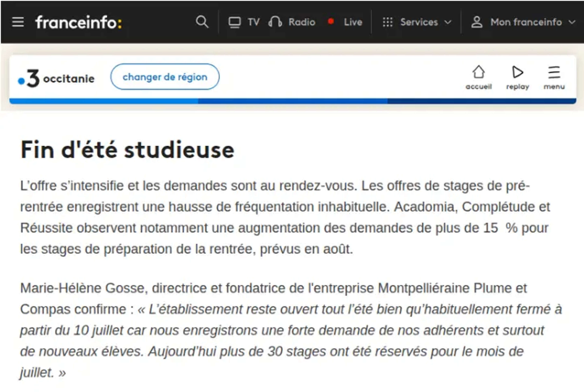584x392 pixels.
Task: Open the hamburger menu beside franceinfo logo
Action: [x=18, y=22]
